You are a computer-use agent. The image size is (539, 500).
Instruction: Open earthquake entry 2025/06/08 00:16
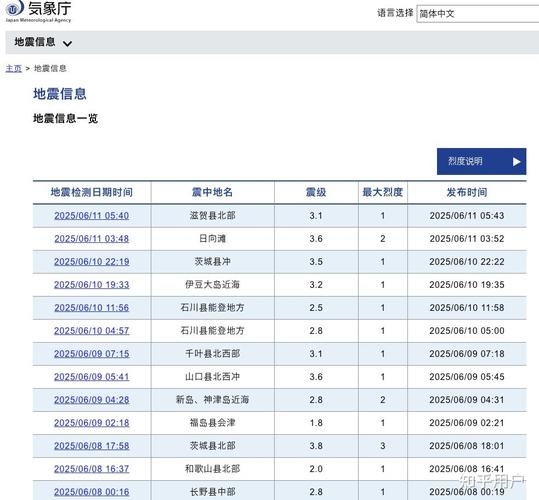click(91, 492)
